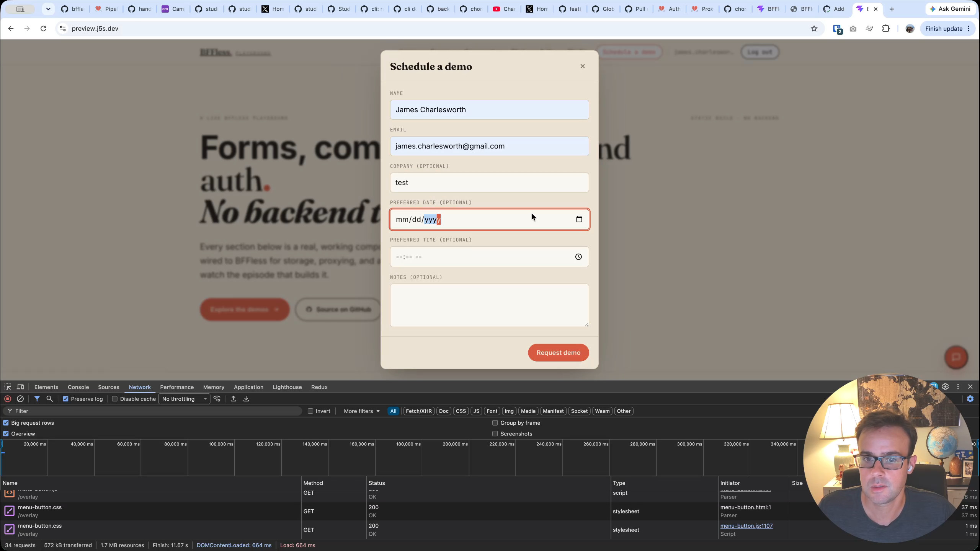Open network conditions wifi icon

(x=217, y=399)
